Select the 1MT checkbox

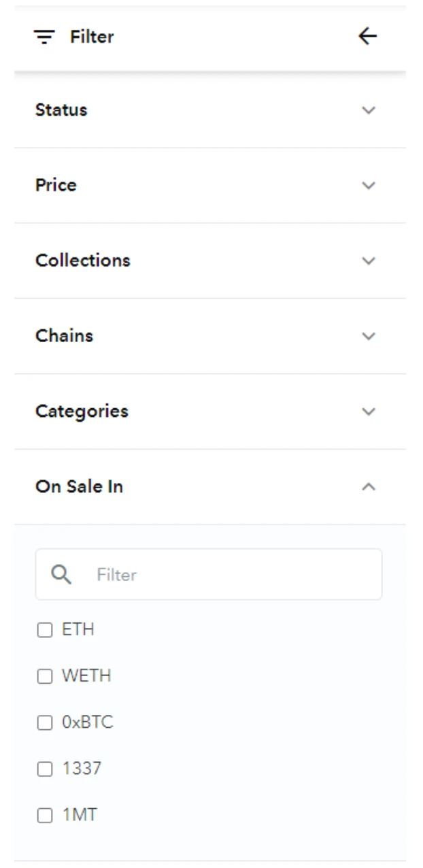[44, 816]
